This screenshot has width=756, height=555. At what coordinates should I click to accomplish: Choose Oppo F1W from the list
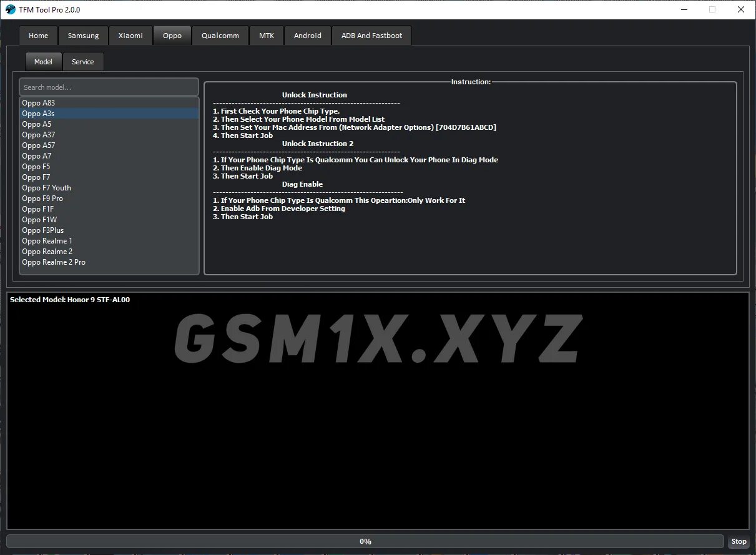[109, 220]
